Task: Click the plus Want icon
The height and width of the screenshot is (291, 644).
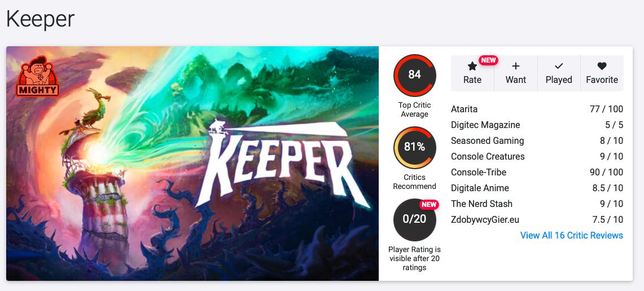Action: click(x=515, y=67)
